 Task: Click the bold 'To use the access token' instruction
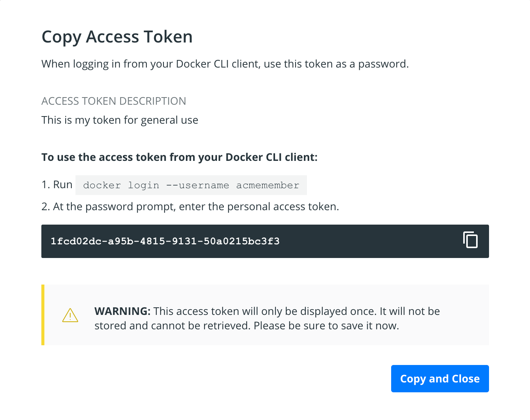pos(179,157)
